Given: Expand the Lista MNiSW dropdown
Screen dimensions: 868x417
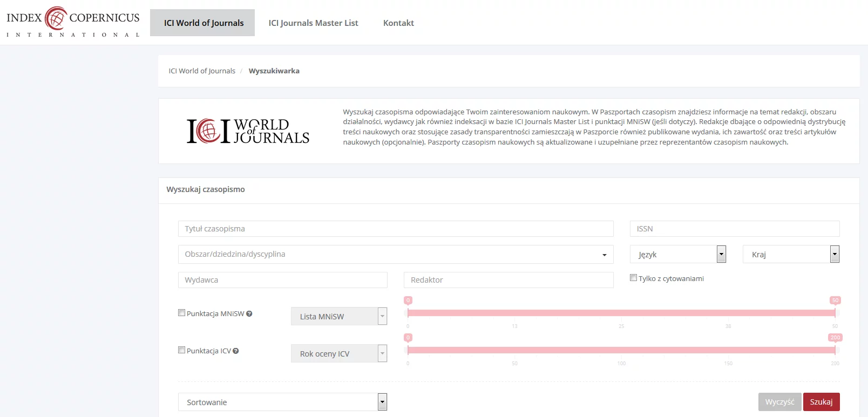Looking at the screenshot, I should [339, 316].
